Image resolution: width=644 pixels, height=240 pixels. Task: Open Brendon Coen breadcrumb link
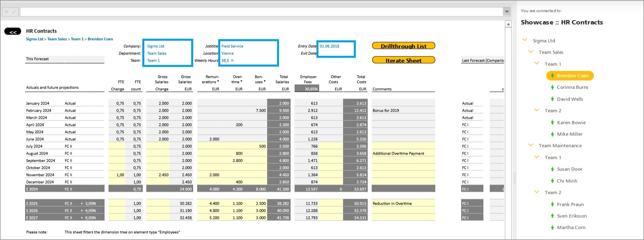[x=100, y=39]
